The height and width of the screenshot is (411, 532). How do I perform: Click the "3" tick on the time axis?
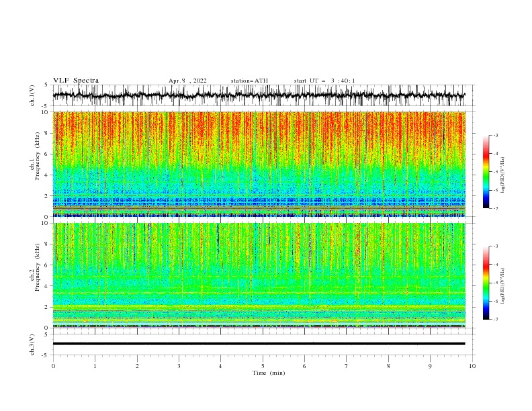(179, 366)
